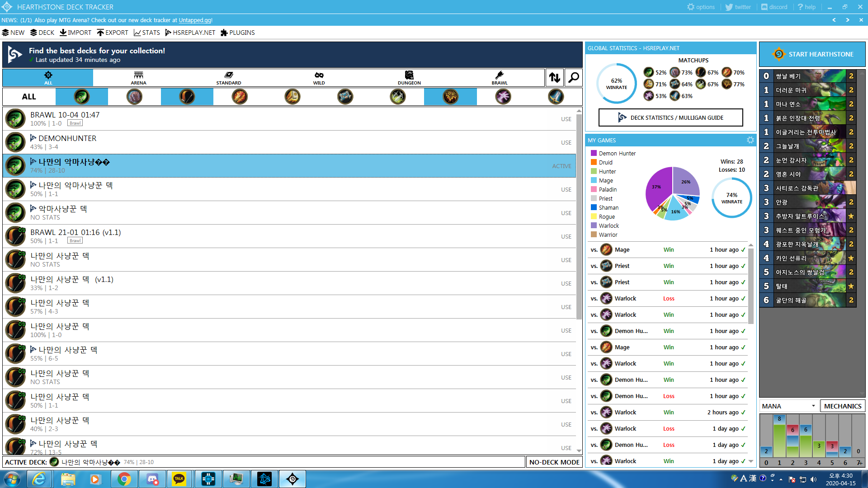This screenshot has height=488, width=868.
Task: Toggle the Hunter class filter icon
Action: [x=187, y=97]
